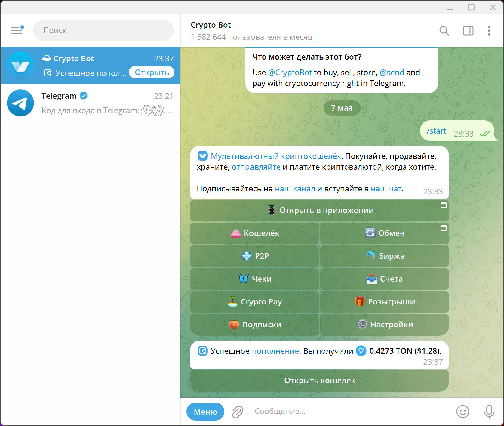Image resolution: width=504 pixels, height=426 pixels.
Task: Close the Telegram window
Action: pyautogui.click(x=493, y=7)
